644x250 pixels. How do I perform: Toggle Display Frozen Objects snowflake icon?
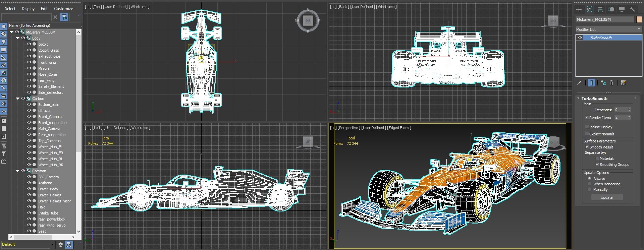(x=4, y=104)
